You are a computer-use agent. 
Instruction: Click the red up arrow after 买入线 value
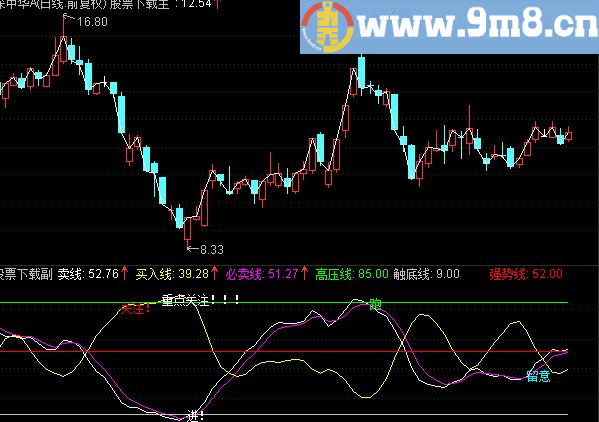(215, 273)
